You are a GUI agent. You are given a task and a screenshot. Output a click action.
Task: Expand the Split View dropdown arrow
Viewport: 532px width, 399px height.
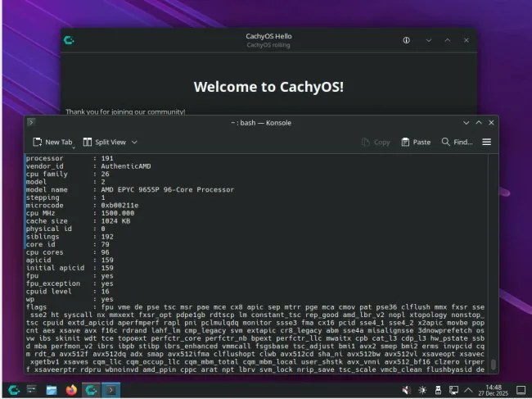point(134,143)
